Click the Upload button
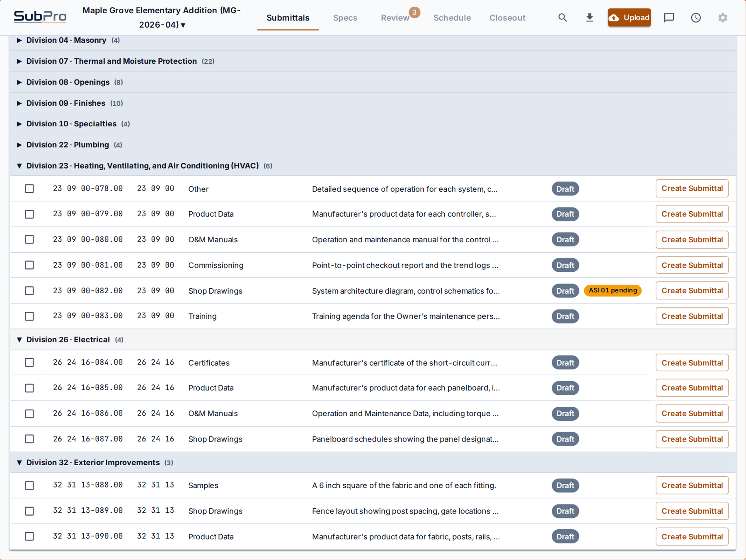Screen dimensions: 746x560 (x=629, y=17)
